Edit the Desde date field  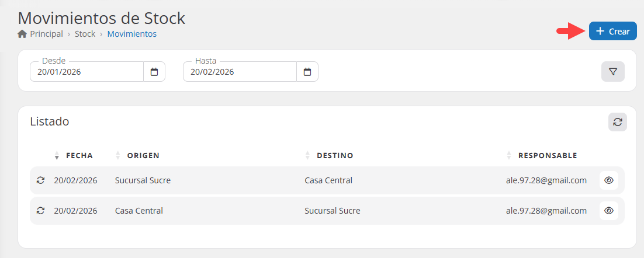86,72
